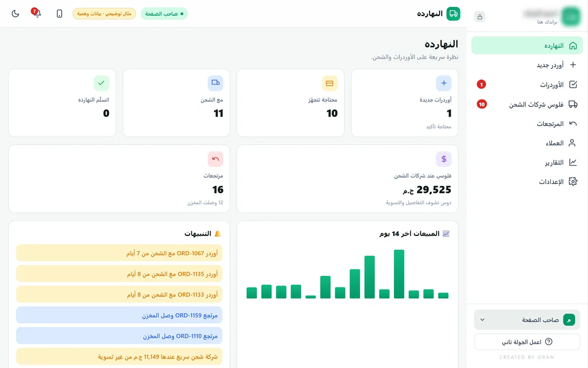Click the return arrow icon beside المرتجعات in the sidebar
The height and width of the screenshot is (368, 588).
click(573, 124)
